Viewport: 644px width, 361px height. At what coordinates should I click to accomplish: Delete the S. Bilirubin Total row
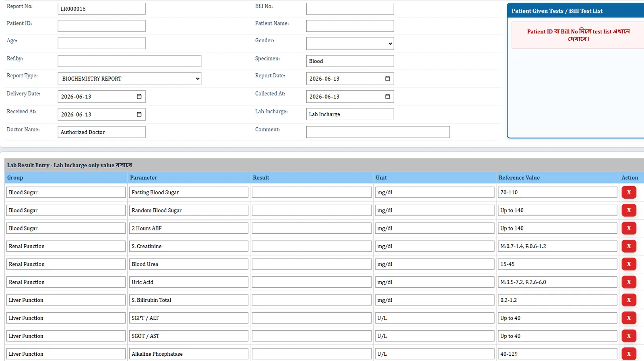[629, 300]
